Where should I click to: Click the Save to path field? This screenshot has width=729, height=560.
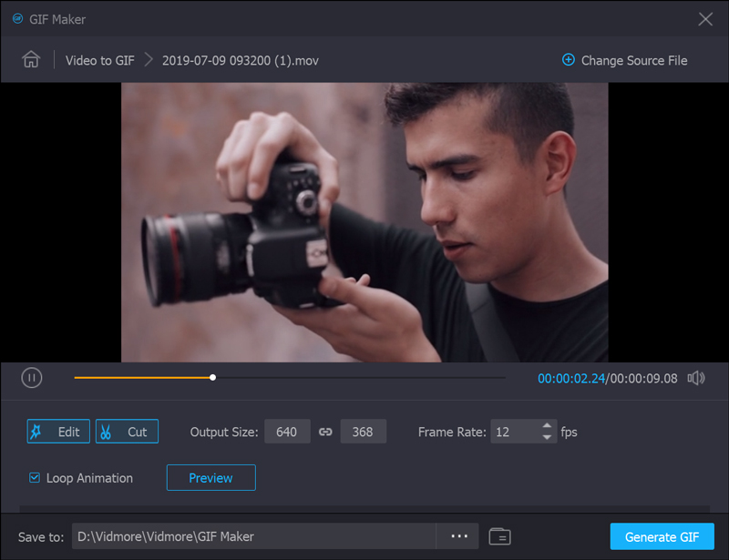[x=253, y=536]
